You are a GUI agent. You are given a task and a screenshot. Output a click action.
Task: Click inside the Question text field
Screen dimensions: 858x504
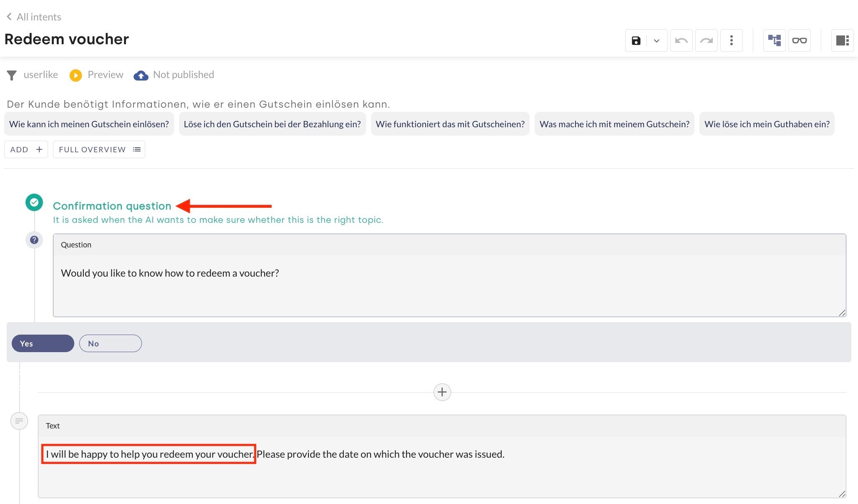449,285
